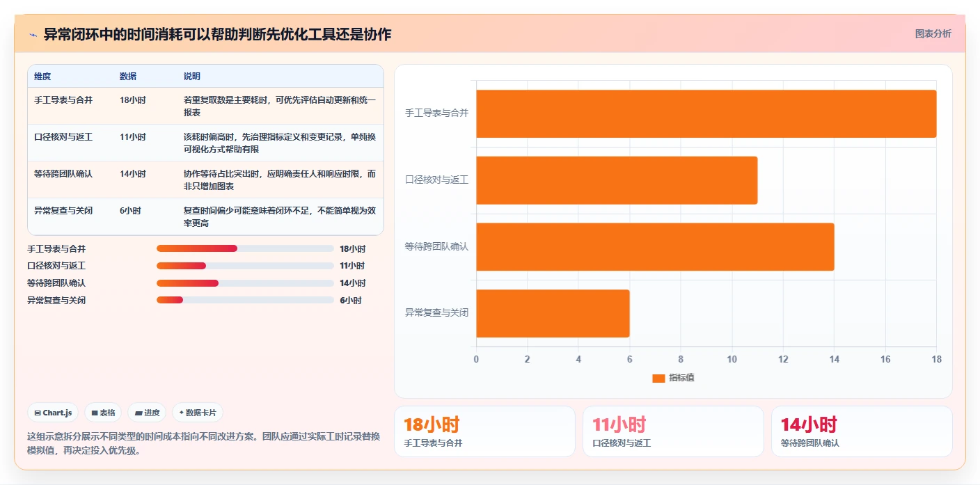Click the description starting 该耗时偏高时

[x=280, y=143]
